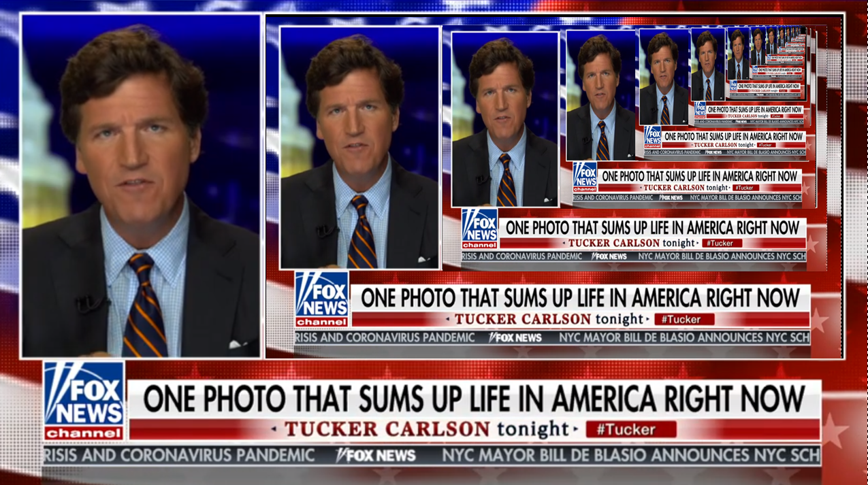Select the fourth-largest host video frame
Image resolution: width=868 pixels, height=485 pixels.
tap(602, 96)
